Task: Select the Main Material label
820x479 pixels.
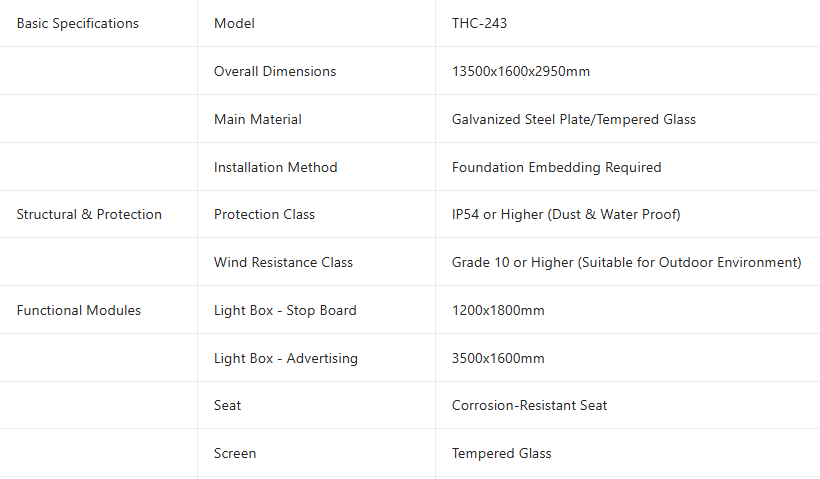Action: (x=258, y=119)
